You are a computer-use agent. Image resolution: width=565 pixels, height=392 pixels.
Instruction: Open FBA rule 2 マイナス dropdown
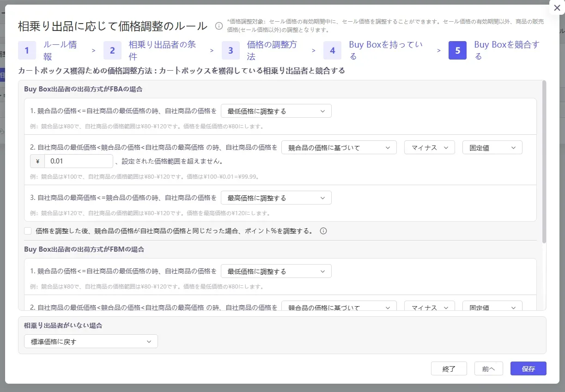click(430, 148)
